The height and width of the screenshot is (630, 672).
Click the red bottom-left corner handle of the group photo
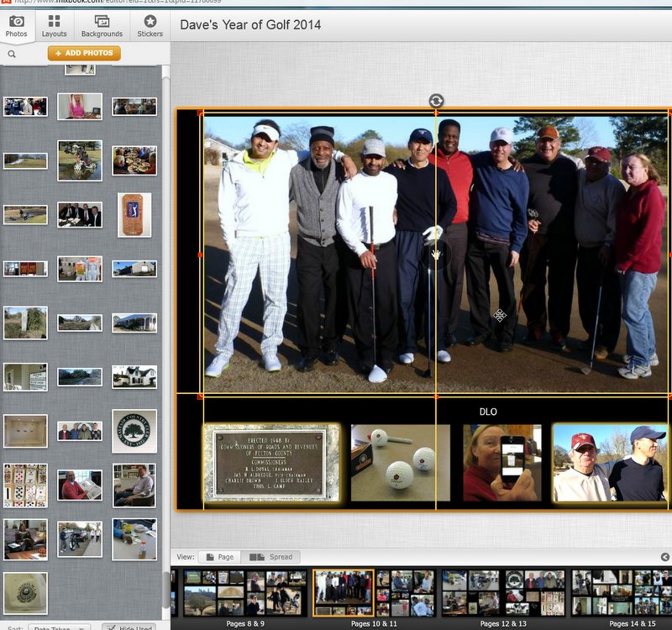coord(200,396)
